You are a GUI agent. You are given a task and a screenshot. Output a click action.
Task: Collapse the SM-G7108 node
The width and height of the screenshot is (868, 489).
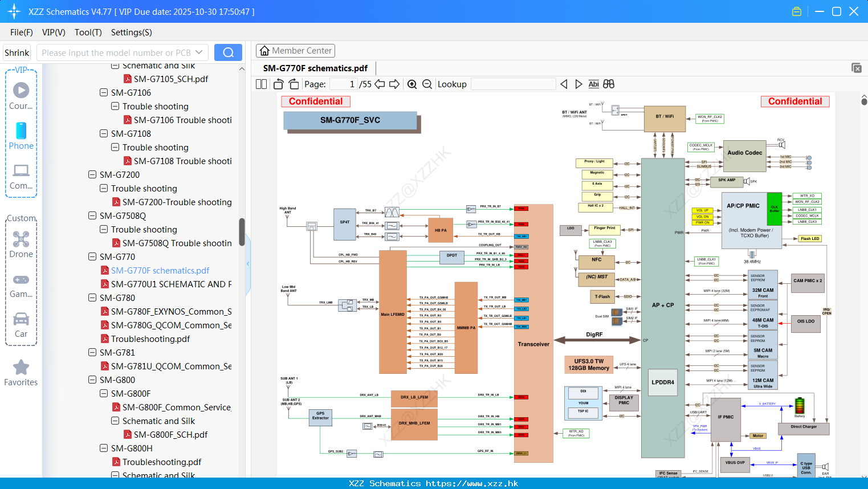click(x=104, y=133)
